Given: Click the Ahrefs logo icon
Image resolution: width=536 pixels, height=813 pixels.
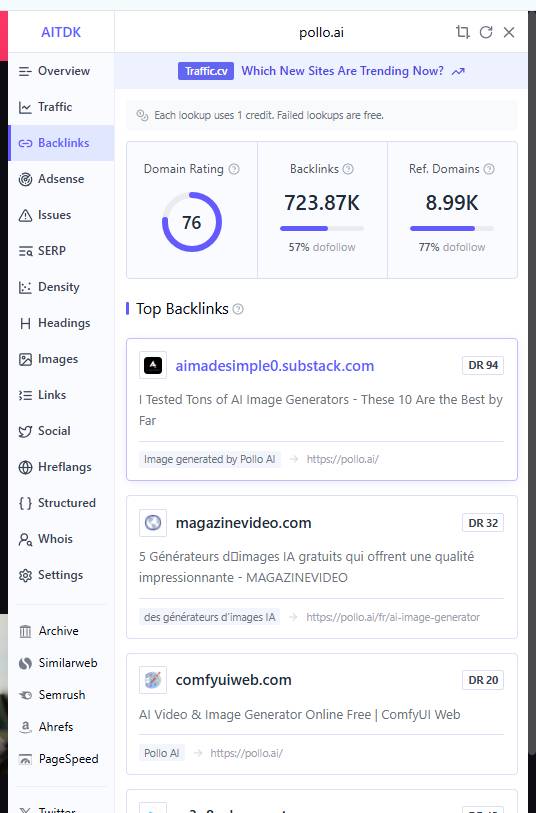Looking at the screenshot, I should [x=25, y=727].
